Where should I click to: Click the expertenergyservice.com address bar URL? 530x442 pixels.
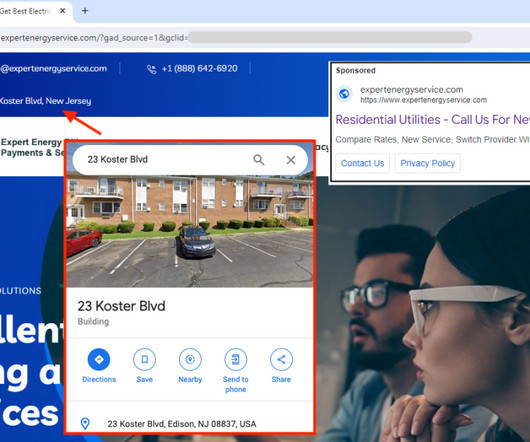94,38
